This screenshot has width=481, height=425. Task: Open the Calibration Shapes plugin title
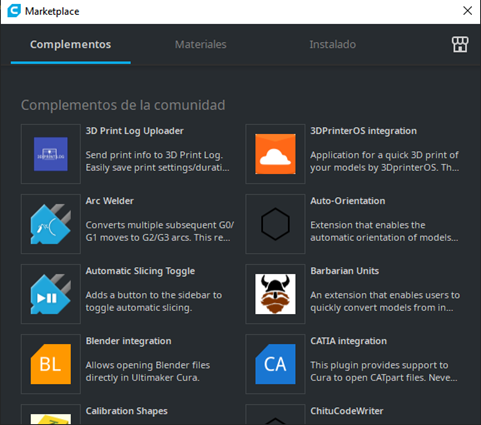tap(127, 411)
